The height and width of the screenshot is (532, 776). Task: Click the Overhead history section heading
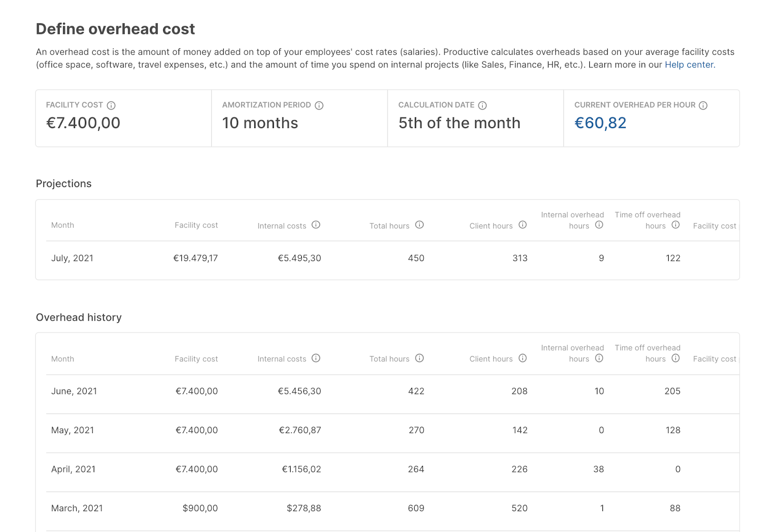[79, 317]
